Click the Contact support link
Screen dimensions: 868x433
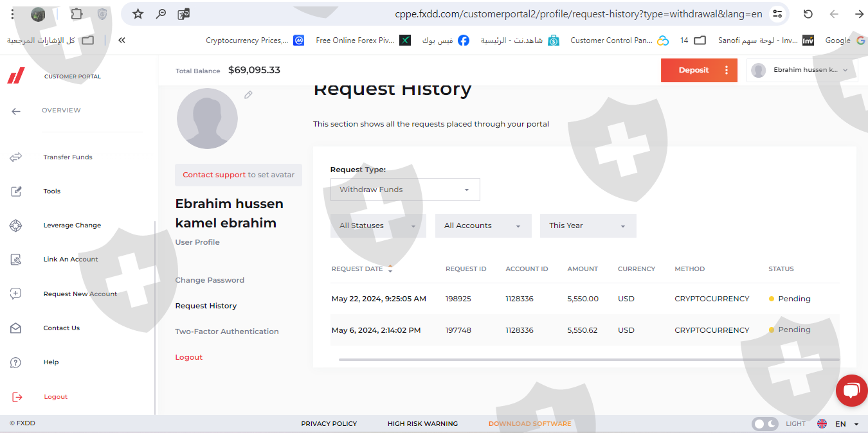[x=214, y=175]
